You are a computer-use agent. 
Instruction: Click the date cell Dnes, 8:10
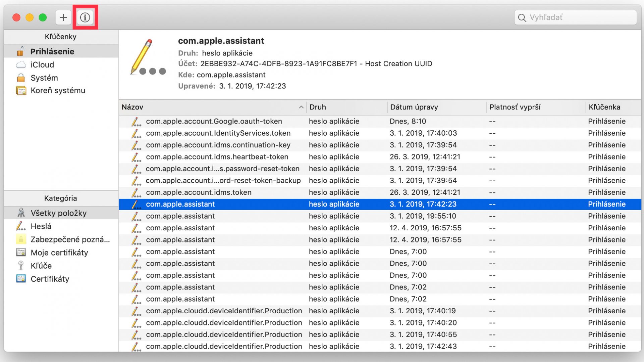408,121
